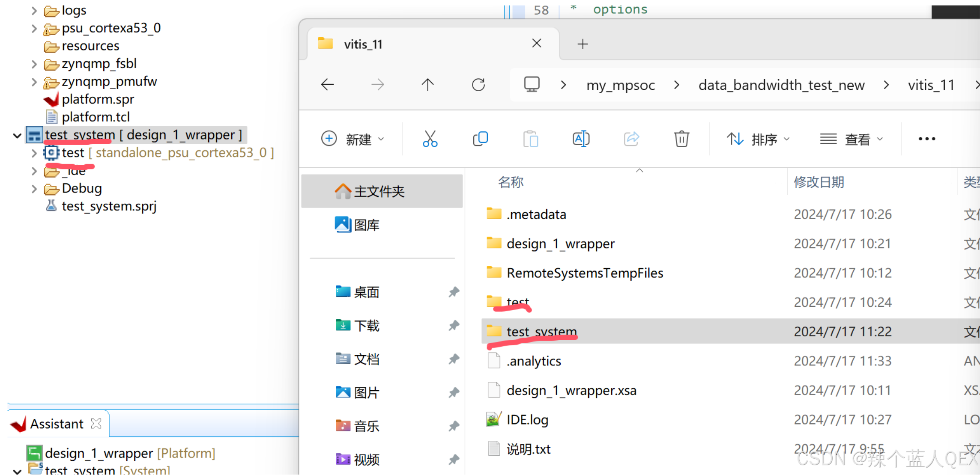Click data_bandwidth_test_new in address breadcrumb
The height and width of the screenshot is (475, 980).
[x=781, y=85]
